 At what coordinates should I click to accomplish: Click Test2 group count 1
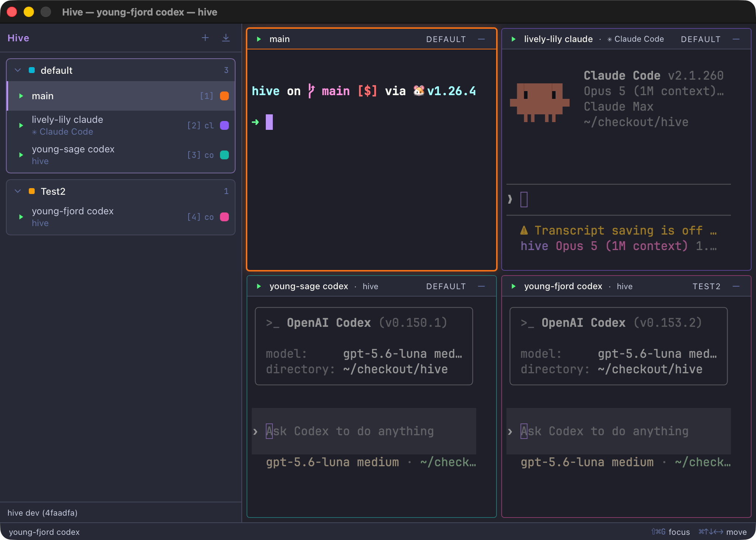226,191
